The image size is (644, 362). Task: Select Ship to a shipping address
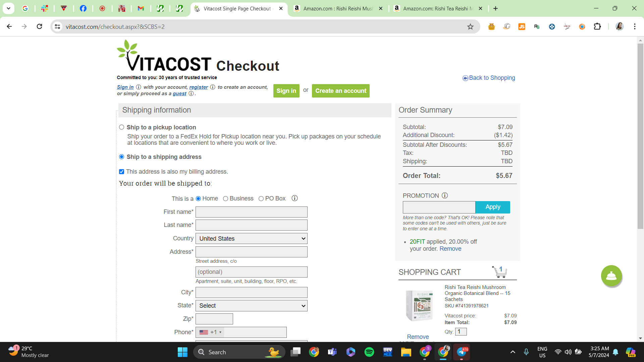(122, 157)
